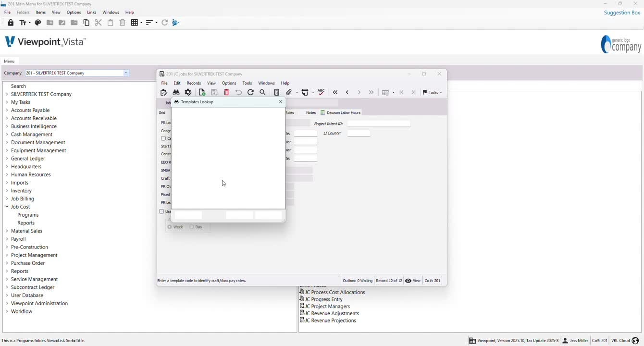644x346 pixels.
Task: Open the gear settings icon in JC Jobs toolbar
Action: click(188, 92)
